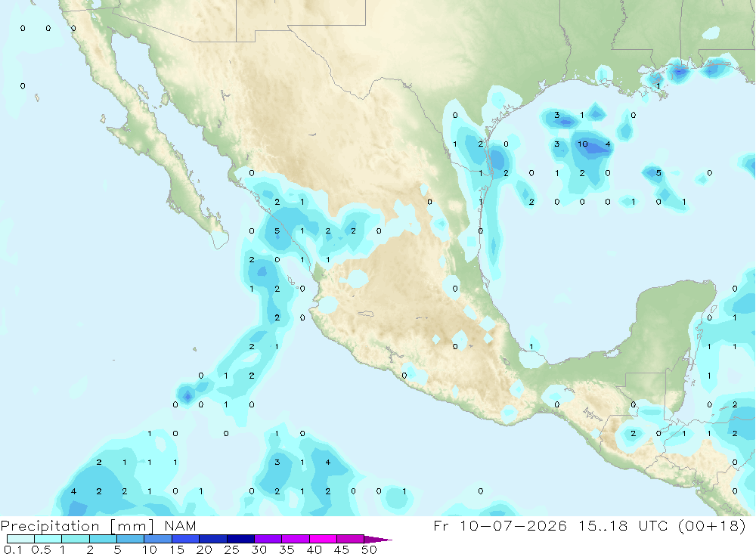Click the '25' legend scale label
This screenshot has height=554, width=756.
(x=232, y=549)
